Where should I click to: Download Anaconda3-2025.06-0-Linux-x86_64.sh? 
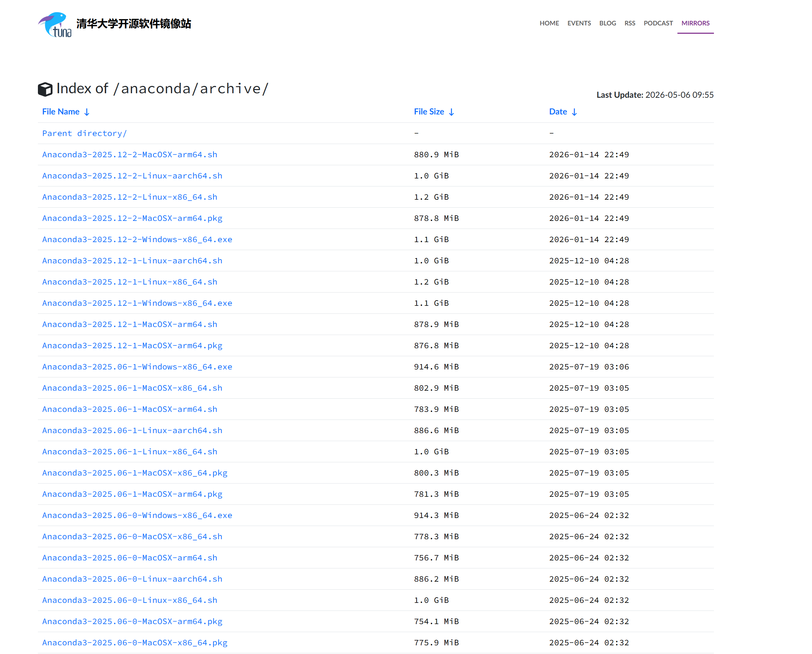click(130, 600)
